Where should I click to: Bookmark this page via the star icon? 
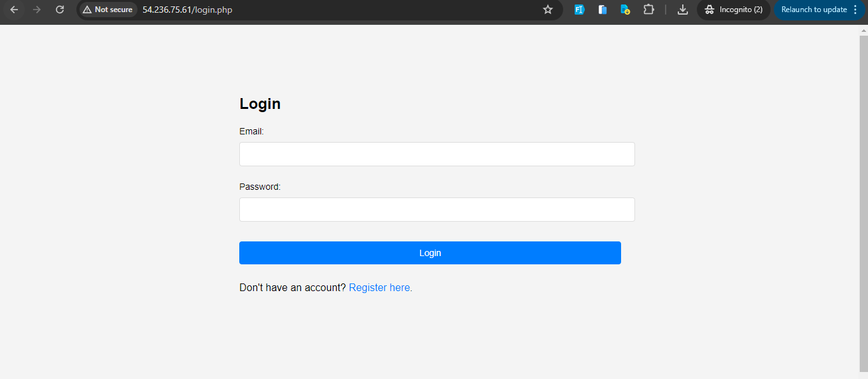point(547,10)
